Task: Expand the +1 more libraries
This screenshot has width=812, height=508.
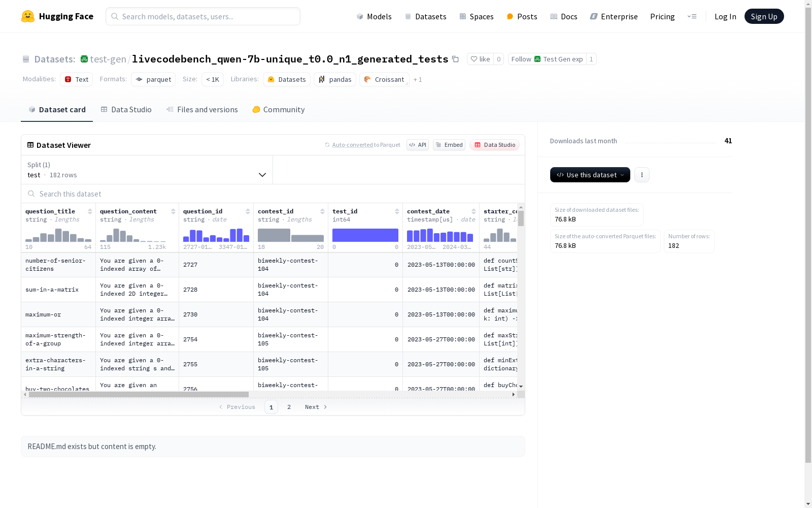Action: [x=418, y=79]
